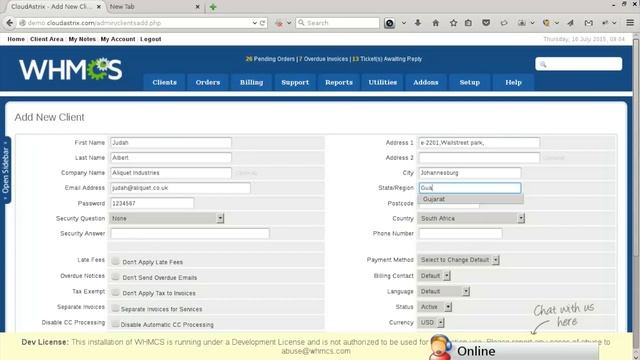Open the Gmail envelope toolbar icon

[x=588, y=23]
